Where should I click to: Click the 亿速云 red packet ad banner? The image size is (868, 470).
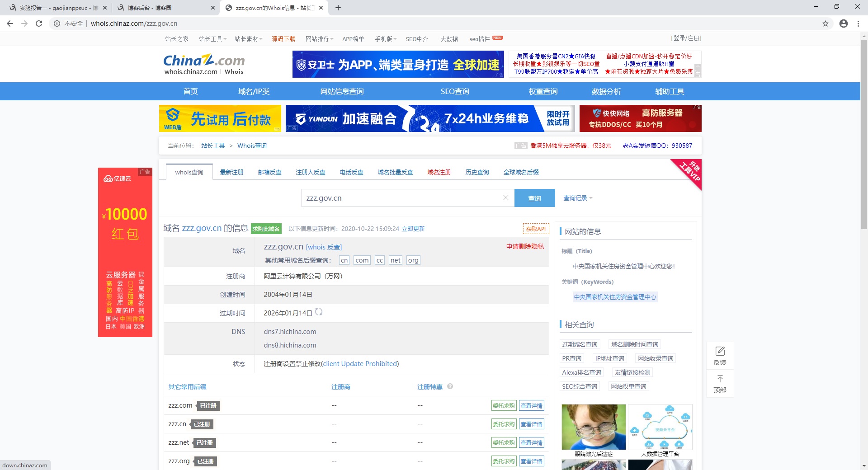click(125, 252)
